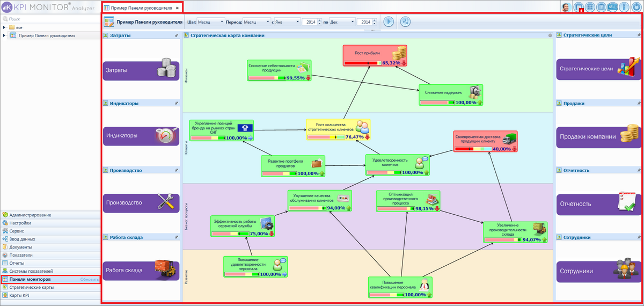Click progress bar of Оптимизация производственного процесса

pyautogui.click(x=396, y=208)
